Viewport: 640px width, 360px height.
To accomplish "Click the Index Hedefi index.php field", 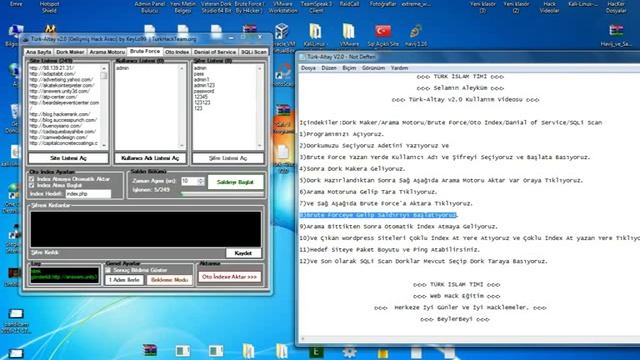I will pyautogui.click(x=88, y=194).
